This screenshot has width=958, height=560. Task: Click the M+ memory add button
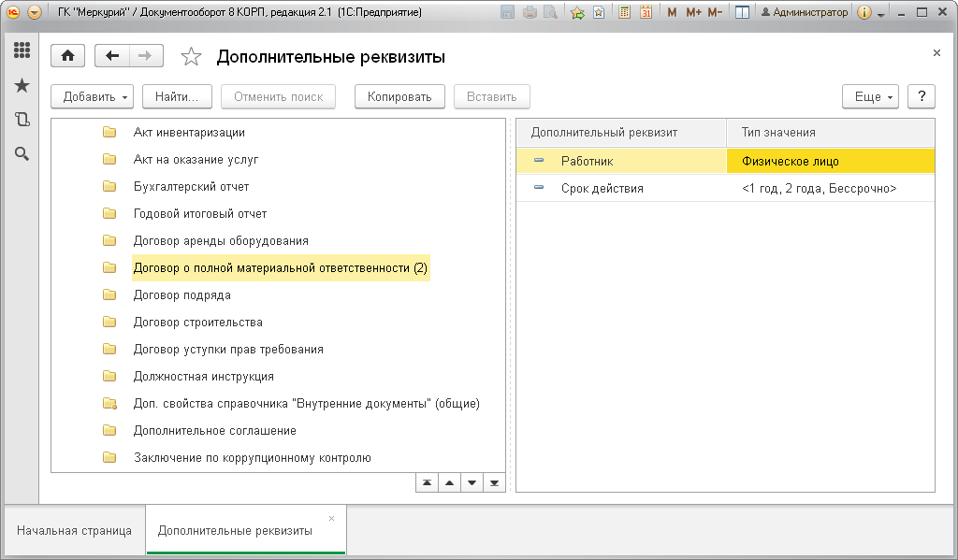693,12
